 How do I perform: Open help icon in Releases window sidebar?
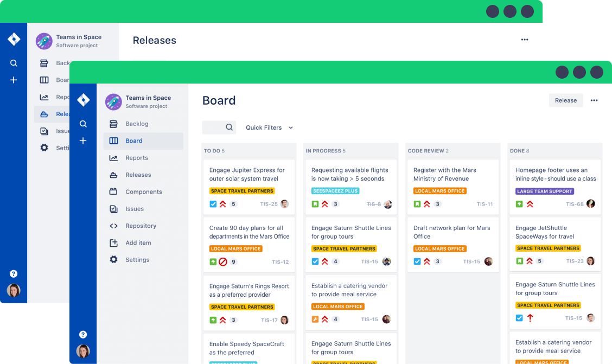[14, 273]
